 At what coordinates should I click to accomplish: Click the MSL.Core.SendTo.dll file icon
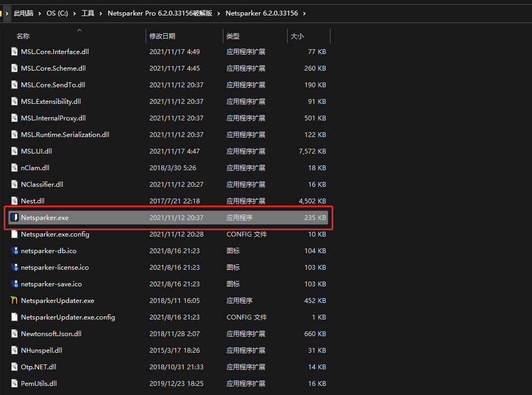tap(14, 85)
